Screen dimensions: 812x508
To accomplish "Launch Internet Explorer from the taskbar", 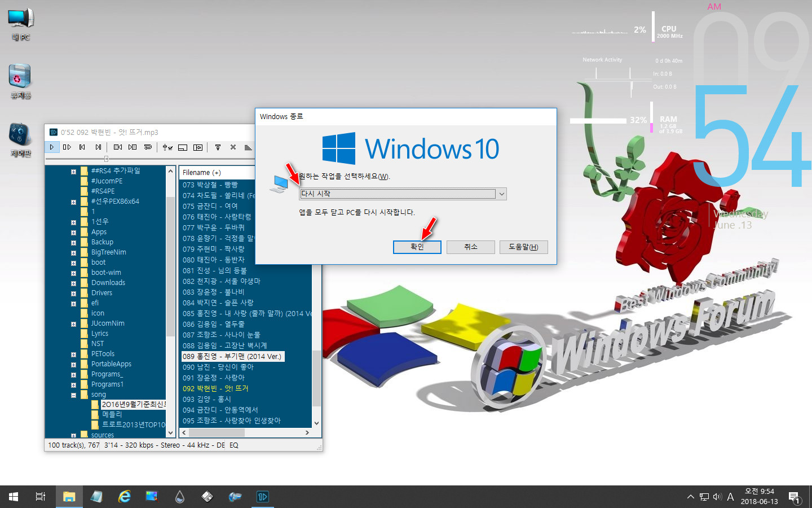I will coord(124,497).
